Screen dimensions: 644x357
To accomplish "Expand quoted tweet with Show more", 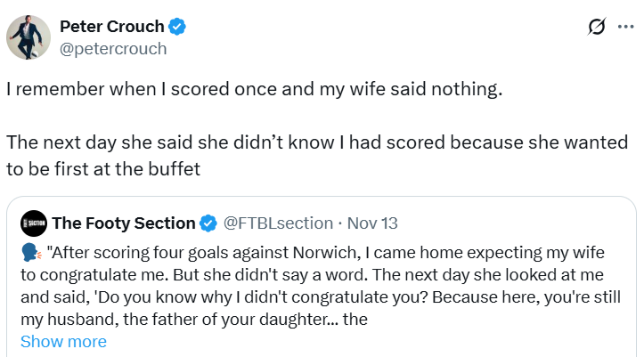I will coord(63,342).
